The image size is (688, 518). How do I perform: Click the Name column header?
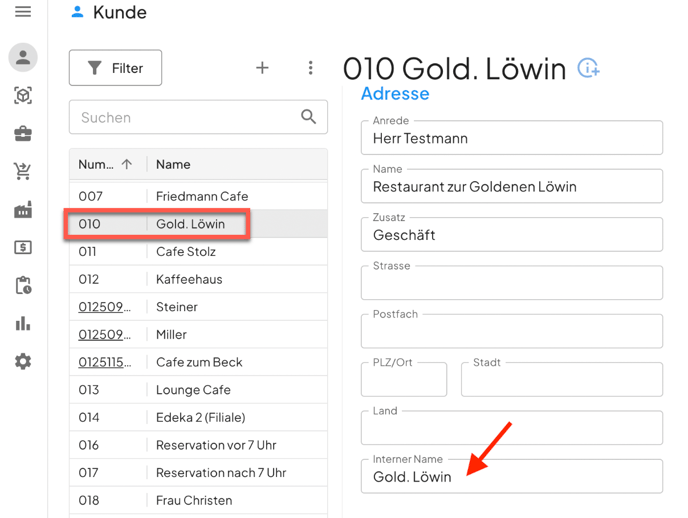[x=173, y=164]
